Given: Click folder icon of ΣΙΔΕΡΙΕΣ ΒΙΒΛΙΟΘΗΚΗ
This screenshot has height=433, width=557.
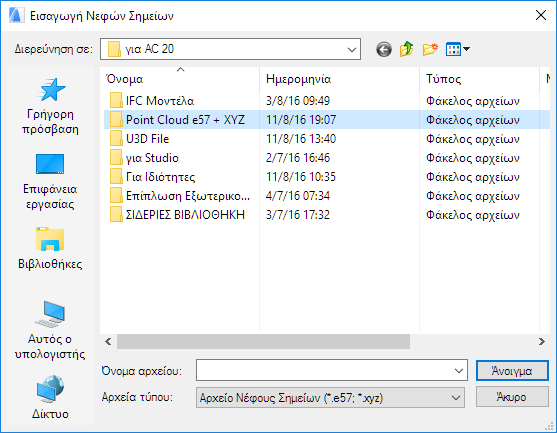Looking at the screenshot, I should pos(116,215).
